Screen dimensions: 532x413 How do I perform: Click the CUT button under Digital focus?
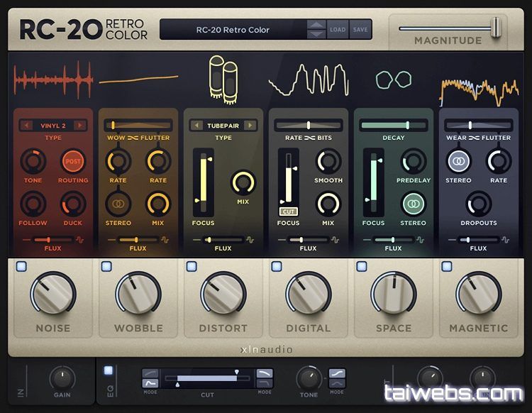(x=288, y=211)
